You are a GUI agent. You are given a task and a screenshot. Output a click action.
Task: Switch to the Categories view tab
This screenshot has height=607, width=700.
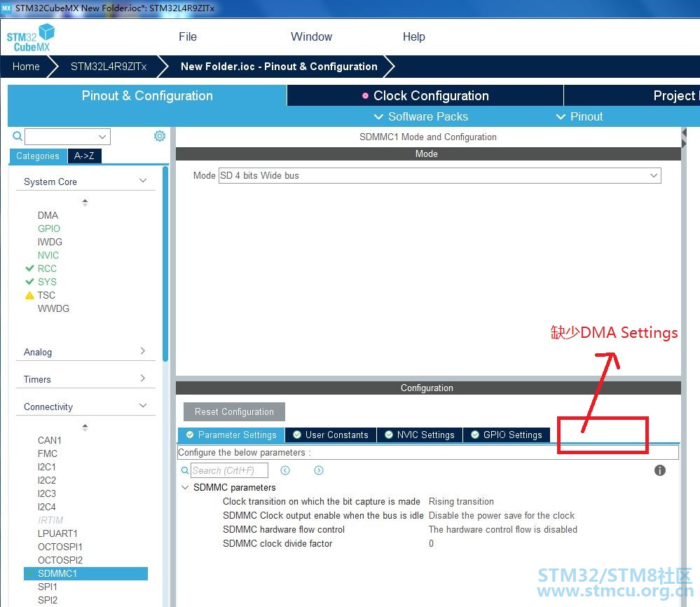38,156
